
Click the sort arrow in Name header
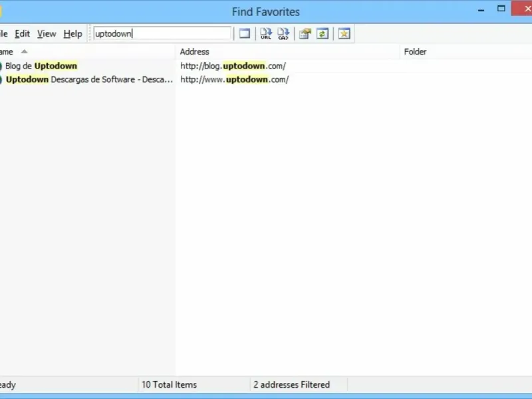24,52
